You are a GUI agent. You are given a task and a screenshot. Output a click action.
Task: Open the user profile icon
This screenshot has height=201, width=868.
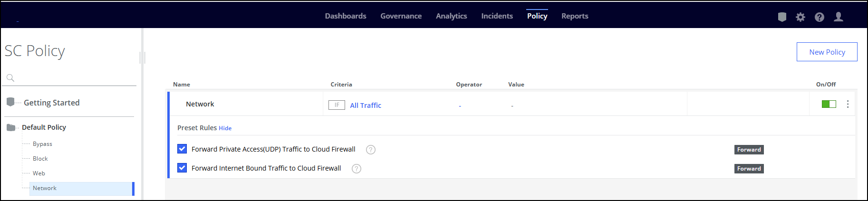pos(839,17)
